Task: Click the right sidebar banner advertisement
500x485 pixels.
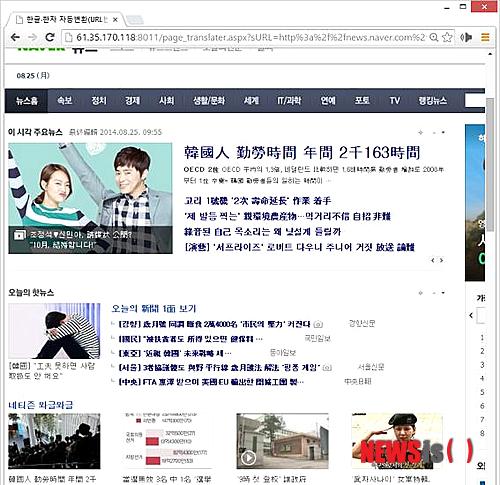Action: click(475, 203)
